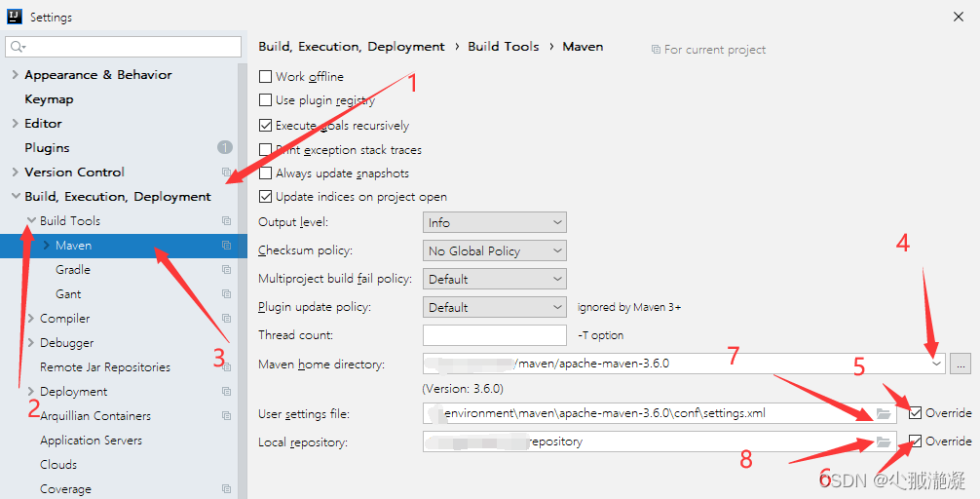Toggle the Work offline checkbox

pos(265,76)
